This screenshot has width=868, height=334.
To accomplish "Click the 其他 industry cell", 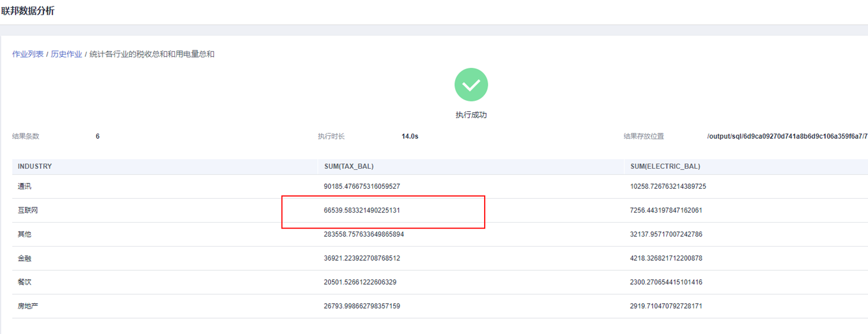I will [x=24, y=234].
